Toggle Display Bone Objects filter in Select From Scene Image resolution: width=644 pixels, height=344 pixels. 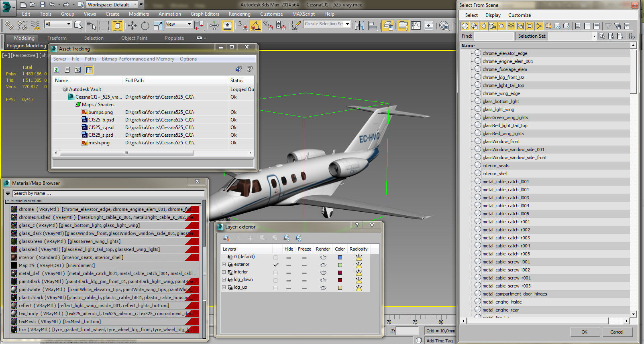tap(539, 26)
